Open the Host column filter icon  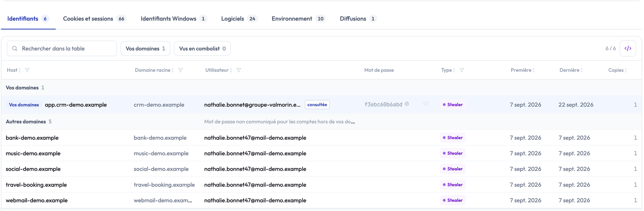point(27,70)
